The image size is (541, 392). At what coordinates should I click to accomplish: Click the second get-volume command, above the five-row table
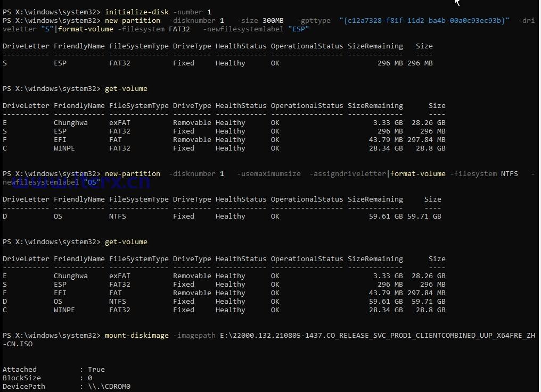[126, 241]
